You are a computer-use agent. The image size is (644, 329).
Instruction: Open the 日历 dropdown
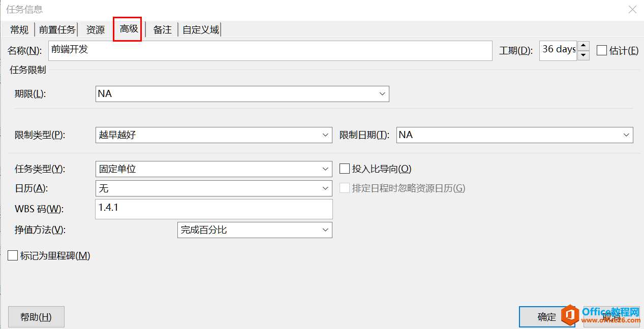(x=326, y=188)
